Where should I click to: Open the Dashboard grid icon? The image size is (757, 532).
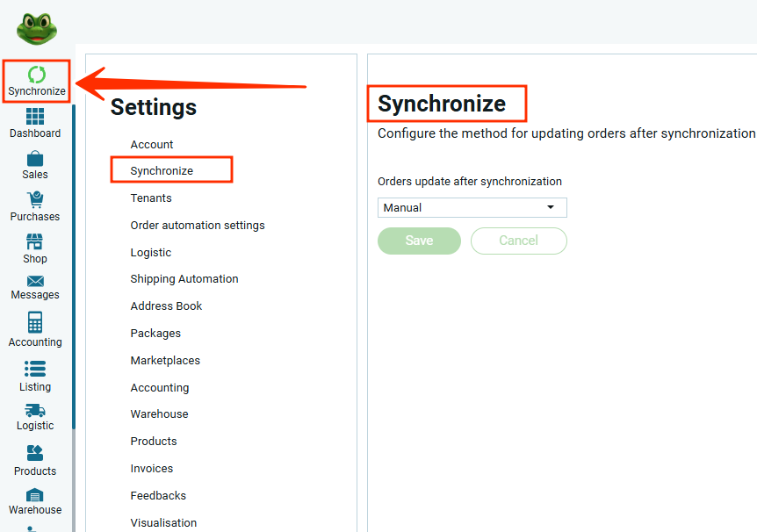click(x=35, y=117)
